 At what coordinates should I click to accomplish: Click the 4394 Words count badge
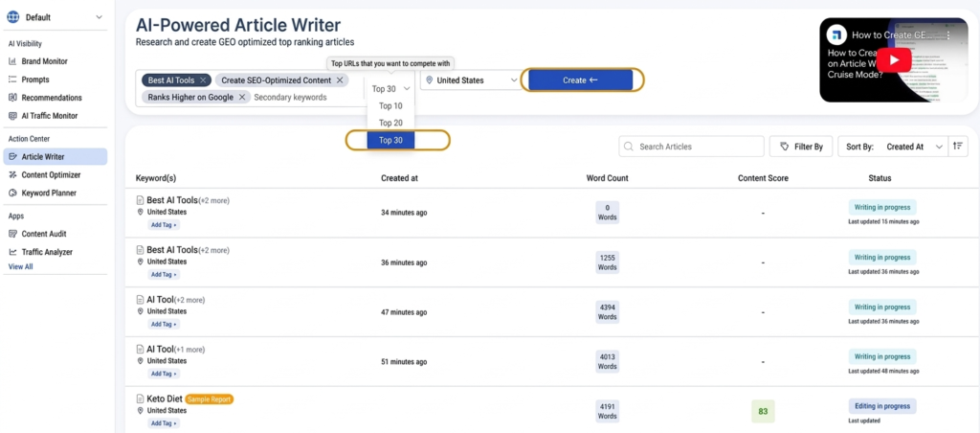point(608,311)
